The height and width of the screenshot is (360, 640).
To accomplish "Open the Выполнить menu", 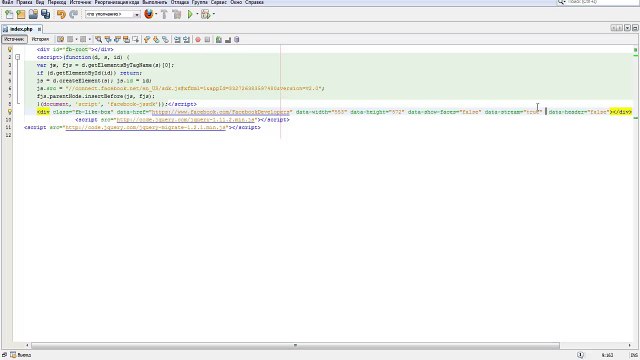I will point(155,2).
